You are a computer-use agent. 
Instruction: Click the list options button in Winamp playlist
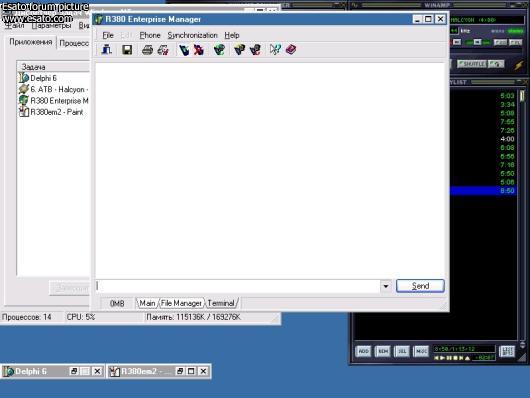click(x=507, y=351)
